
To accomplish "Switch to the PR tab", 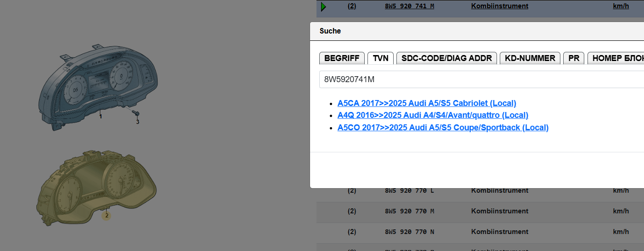I will (574, 58).
